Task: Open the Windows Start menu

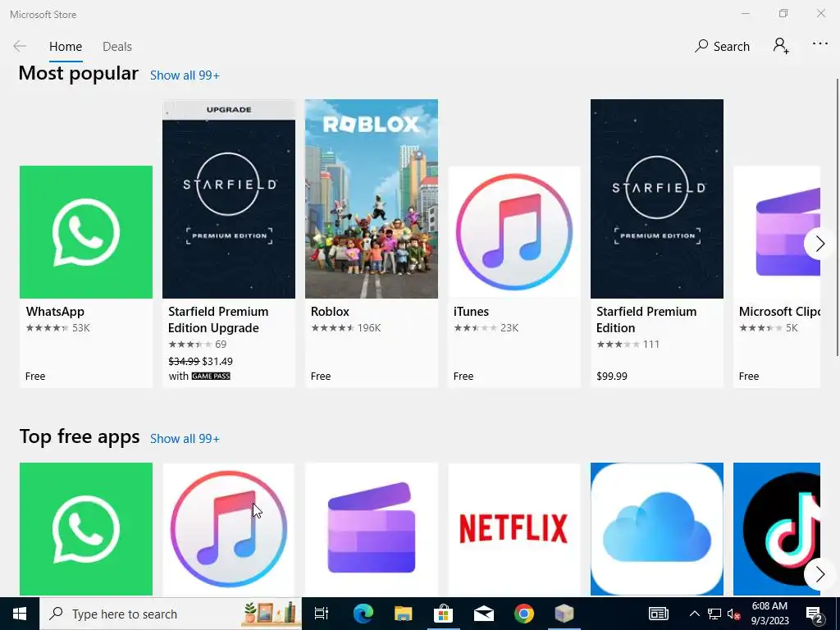Action: (20, 614)
